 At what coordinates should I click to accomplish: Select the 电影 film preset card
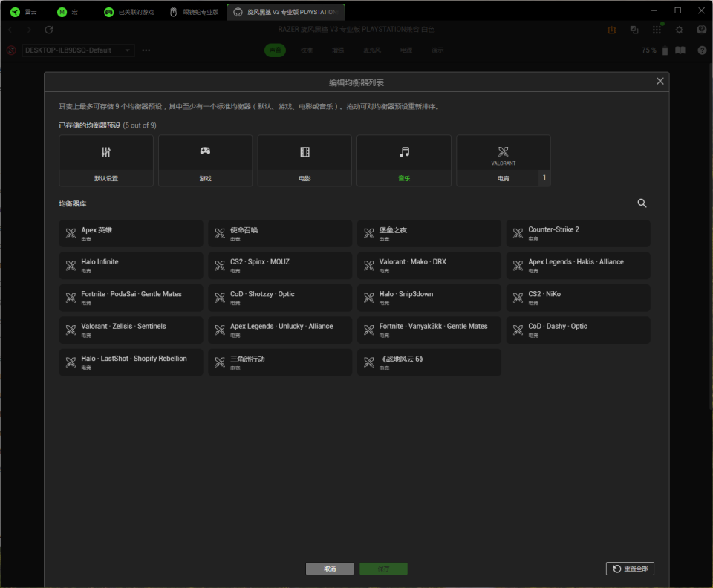(305, 160)
